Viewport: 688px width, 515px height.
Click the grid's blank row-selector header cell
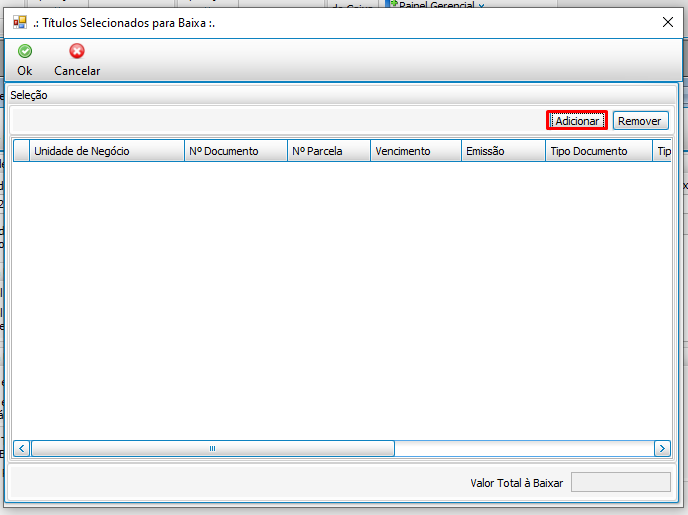click(22, 151)
